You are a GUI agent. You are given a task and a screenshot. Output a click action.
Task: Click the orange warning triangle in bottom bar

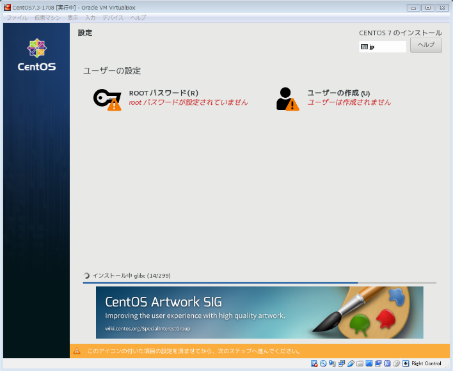(x=77, y=351)
